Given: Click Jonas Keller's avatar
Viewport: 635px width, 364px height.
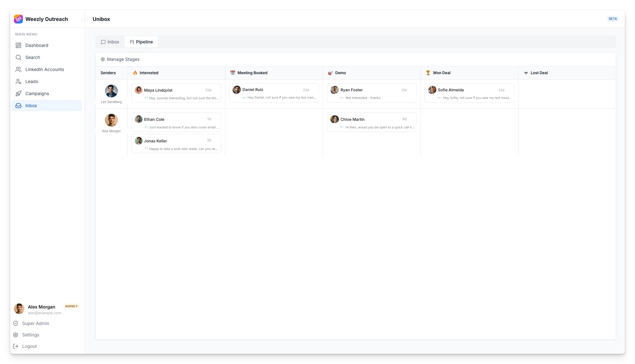Looking at the screenshot, I should pyautogui.click(x=139, y=141).
